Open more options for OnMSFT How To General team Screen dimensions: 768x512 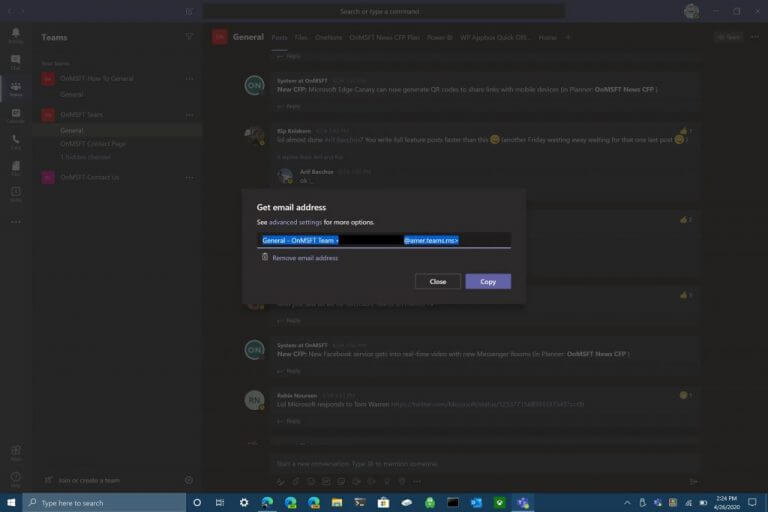point(190,78)
